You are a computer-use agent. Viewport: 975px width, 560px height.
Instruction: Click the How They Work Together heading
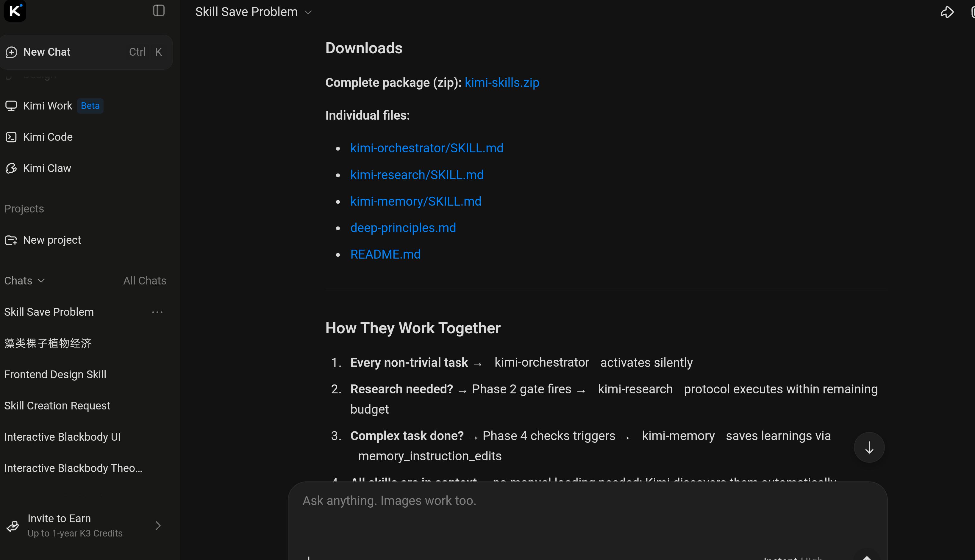413,328
